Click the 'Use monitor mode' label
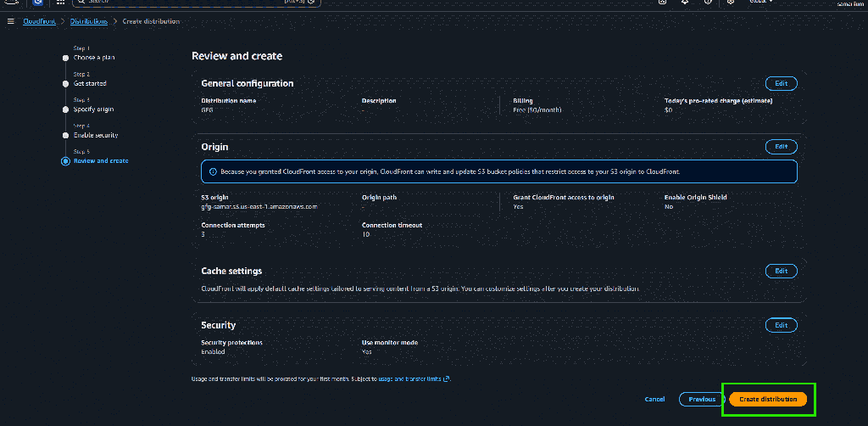 coord(390,342)
